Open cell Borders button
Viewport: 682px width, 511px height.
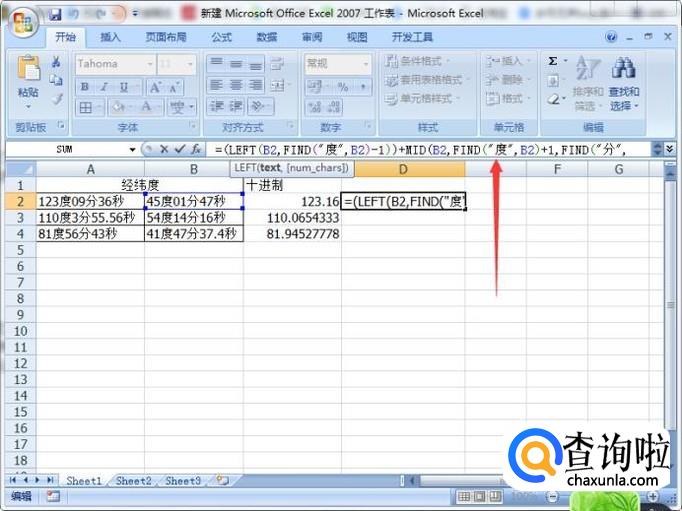tap(86, 107)
